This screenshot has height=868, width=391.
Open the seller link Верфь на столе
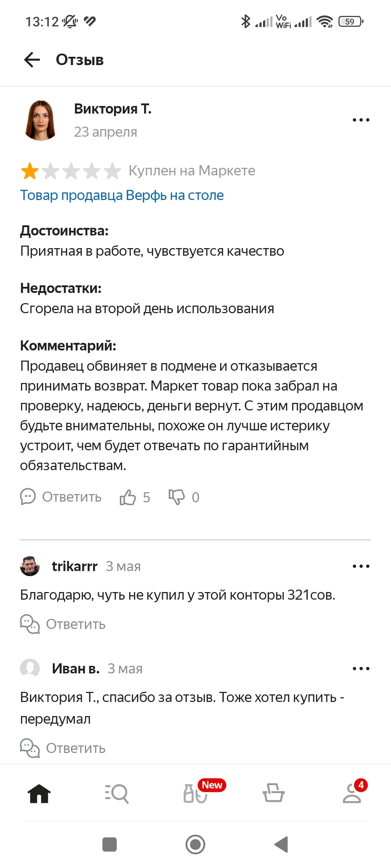[x=122, y=195]
